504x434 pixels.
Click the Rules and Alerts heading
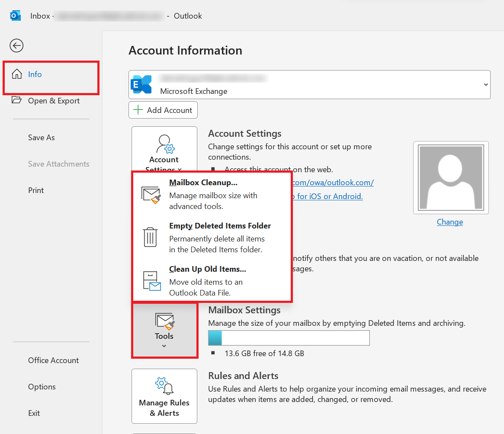(243, 376)
